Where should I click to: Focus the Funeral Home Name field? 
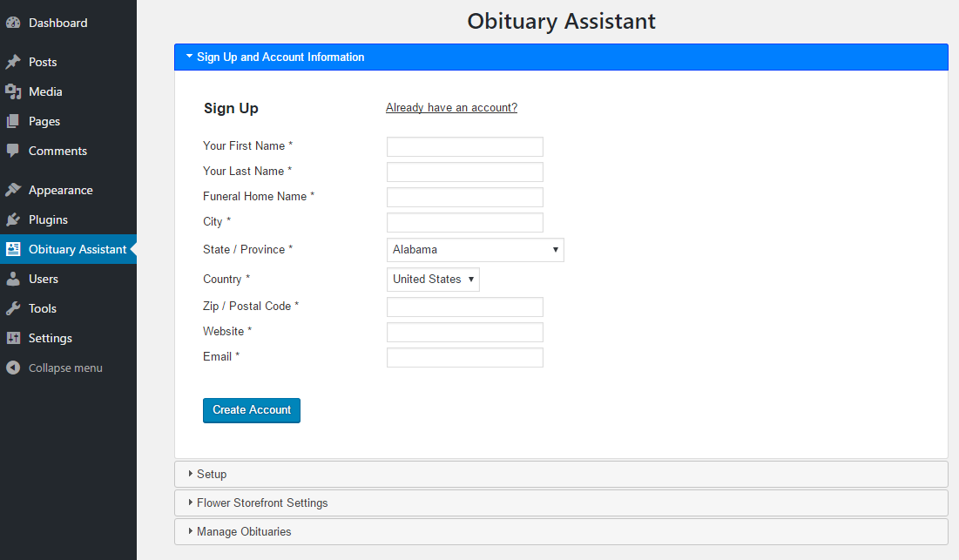[x=464, y=197]
